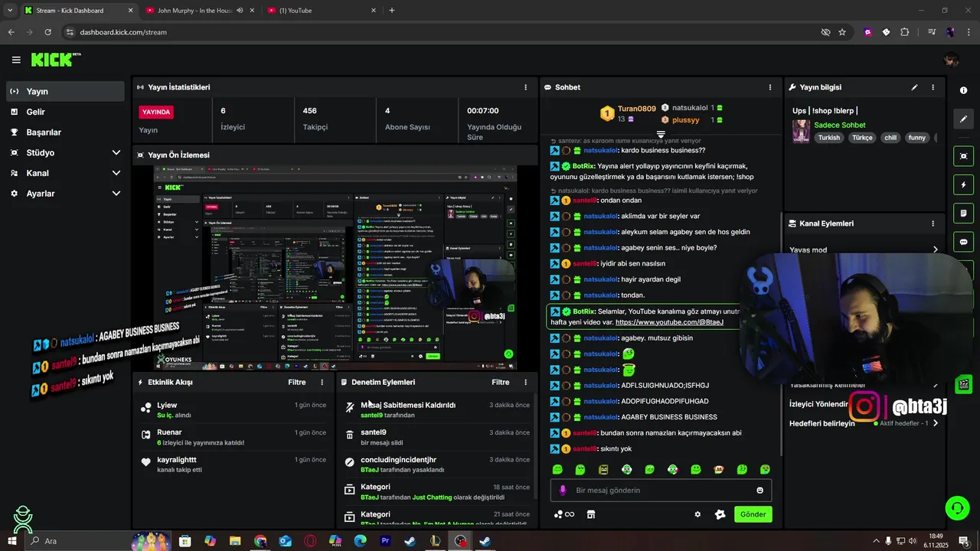Click the YAYINDA live status badge
The image size is (980, 551).
point(156,112)
